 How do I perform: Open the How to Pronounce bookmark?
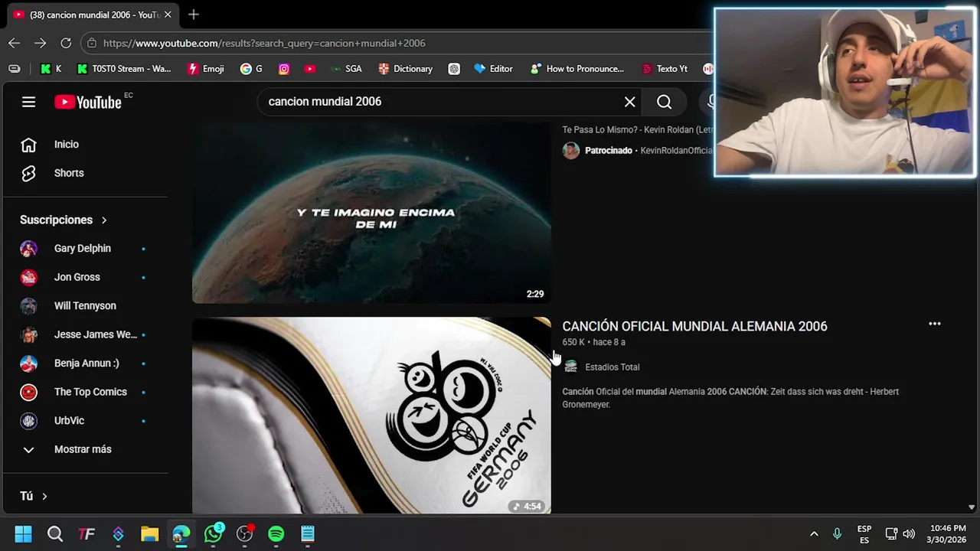point(577,69)
